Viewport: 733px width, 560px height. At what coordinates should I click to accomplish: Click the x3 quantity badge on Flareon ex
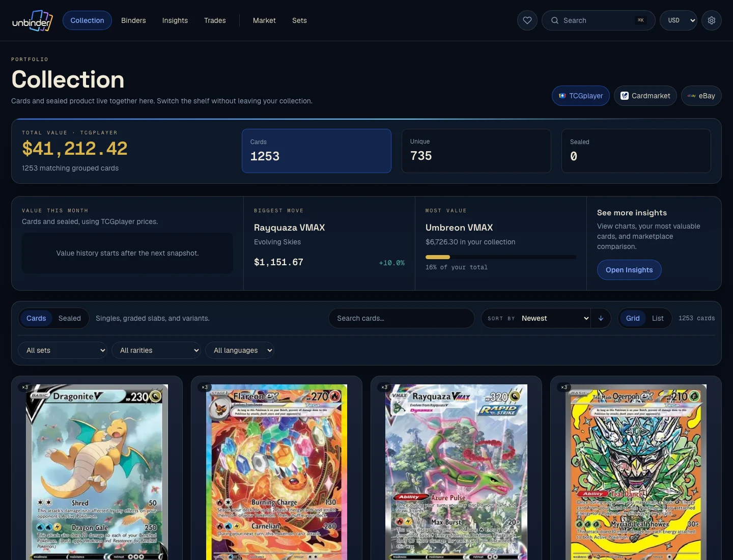204,387
